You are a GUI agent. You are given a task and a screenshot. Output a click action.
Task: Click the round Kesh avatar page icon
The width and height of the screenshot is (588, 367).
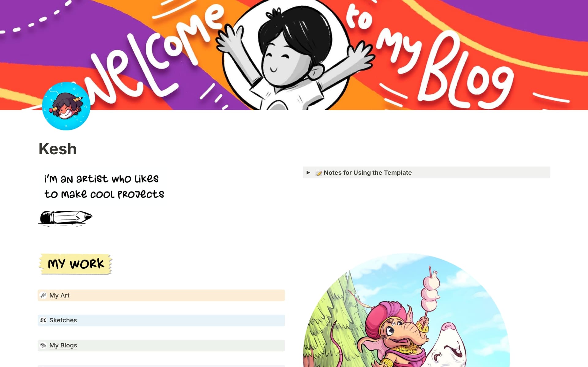(x=66, y=106)
